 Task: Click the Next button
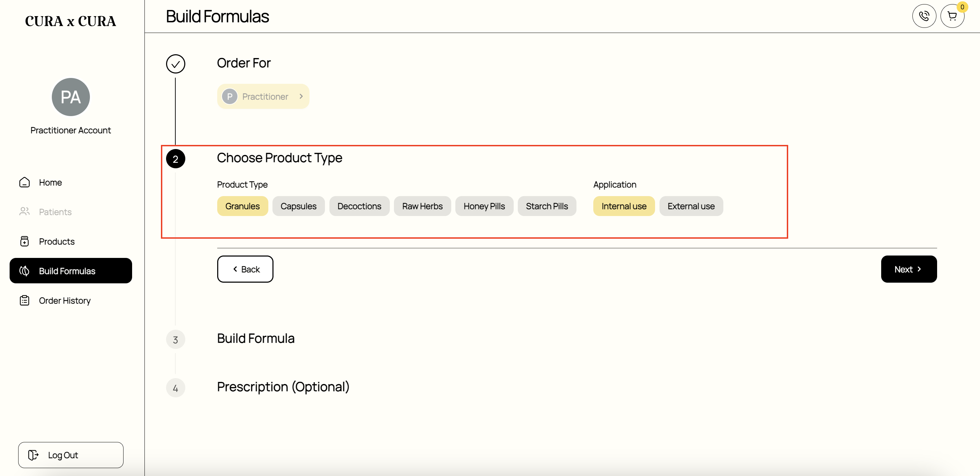[909, 269]
